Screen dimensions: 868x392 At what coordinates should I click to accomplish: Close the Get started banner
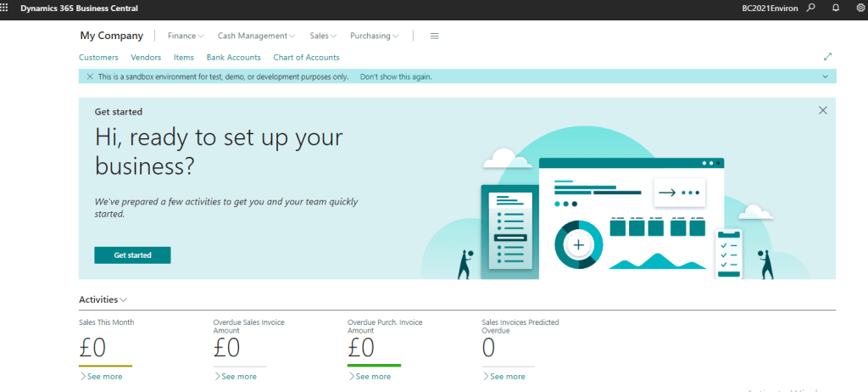(x=822, y=110)
